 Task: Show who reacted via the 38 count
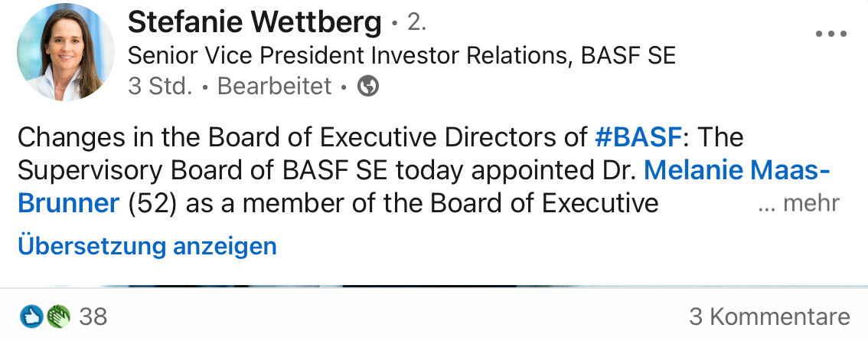pyautogui.click(x=93, y=316)
